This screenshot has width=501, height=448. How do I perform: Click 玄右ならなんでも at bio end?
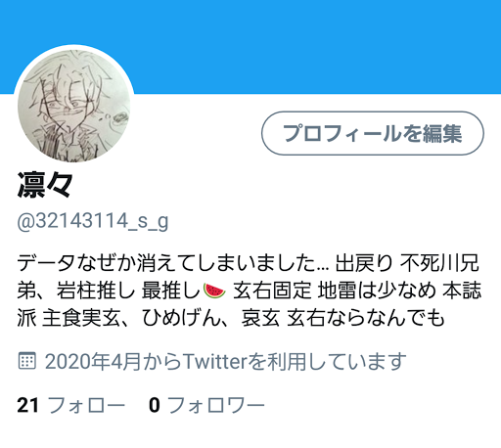[x=366, y=318]
